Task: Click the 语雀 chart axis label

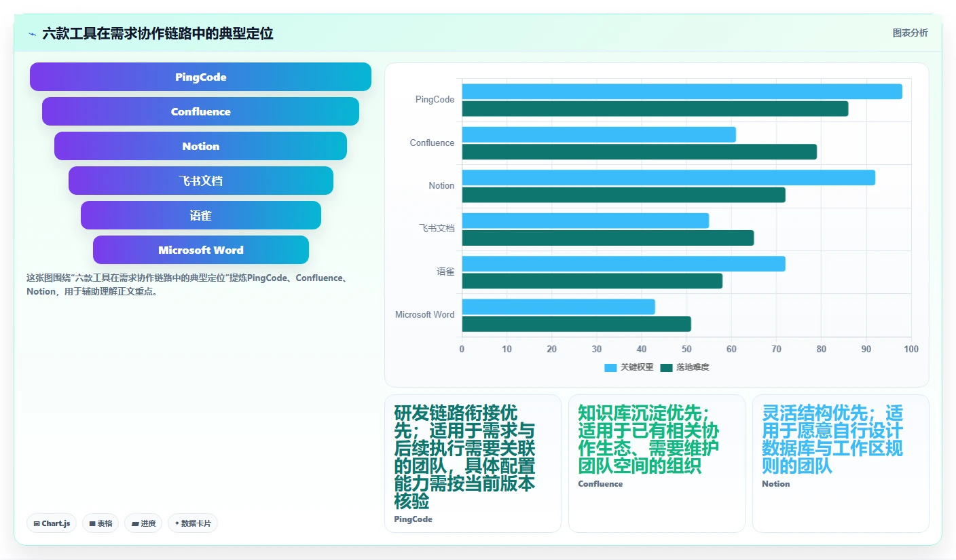Action: (x=445, y=272)
